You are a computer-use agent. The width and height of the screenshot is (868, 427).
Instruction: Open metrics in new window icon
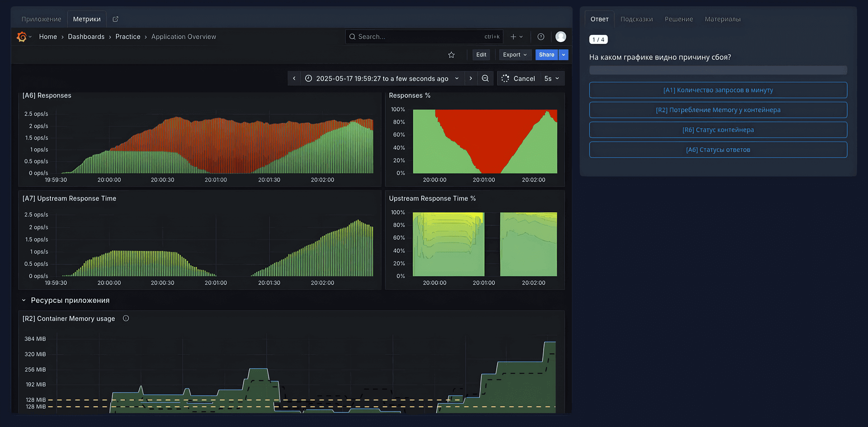point(115,19)
